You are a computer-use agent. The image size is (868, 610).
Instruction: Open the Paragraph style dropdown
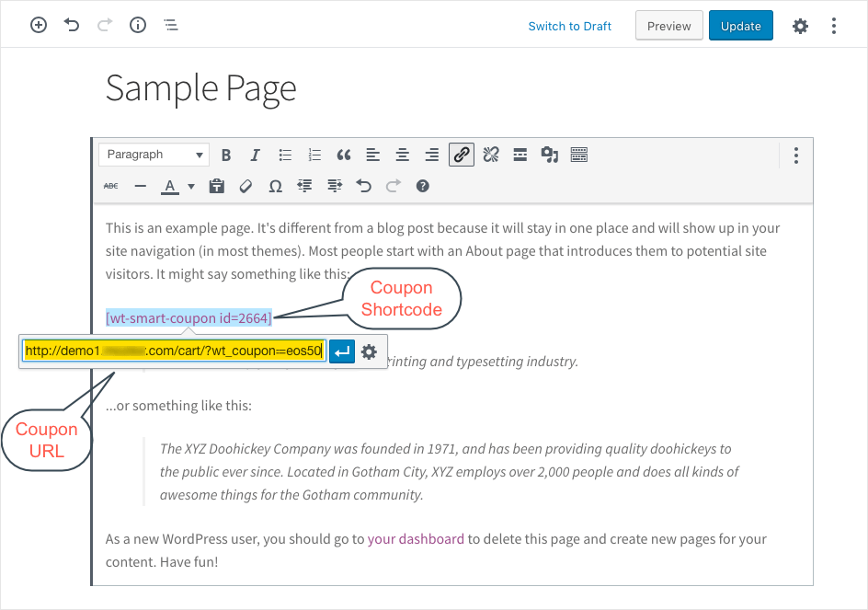154,155
